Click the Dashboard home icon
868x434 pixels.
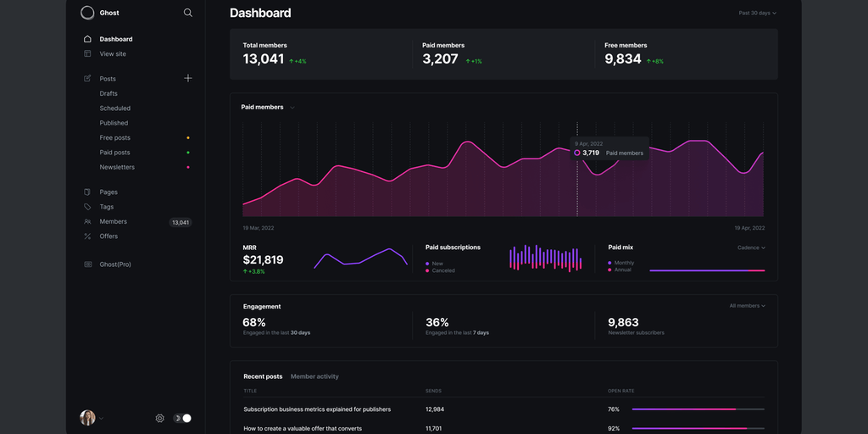tap(87, 39)
